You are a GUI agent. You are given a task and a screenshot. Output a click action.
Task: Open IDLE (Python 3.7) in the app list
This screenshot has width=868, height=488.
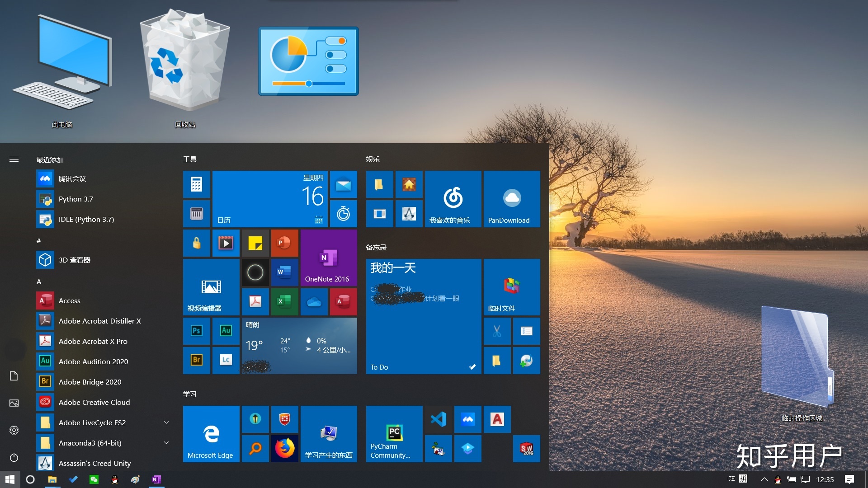[x=104, y=219]
